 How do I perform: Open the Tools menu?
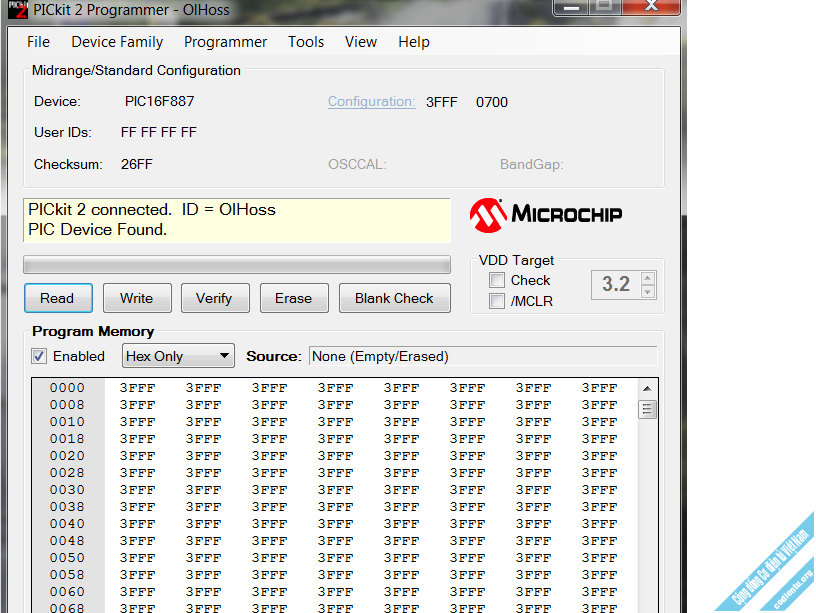point(306,42)
